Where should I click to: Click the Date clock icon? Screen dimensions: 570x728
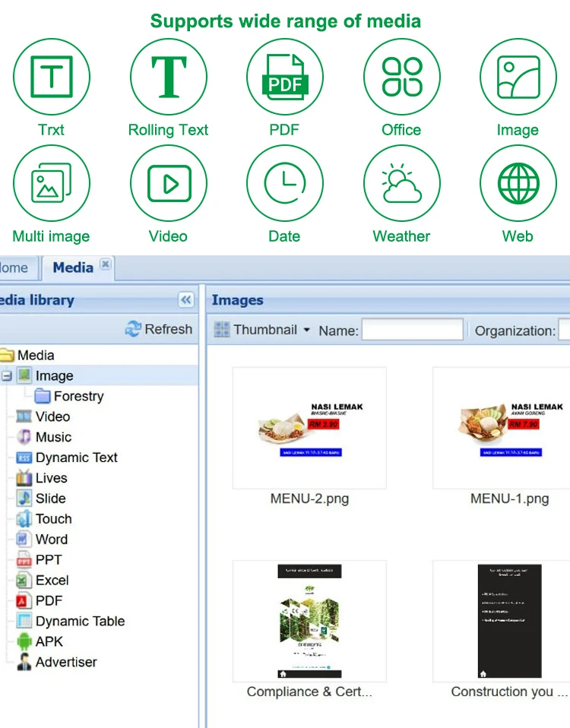pyautogui.click(x=285, y=183)
